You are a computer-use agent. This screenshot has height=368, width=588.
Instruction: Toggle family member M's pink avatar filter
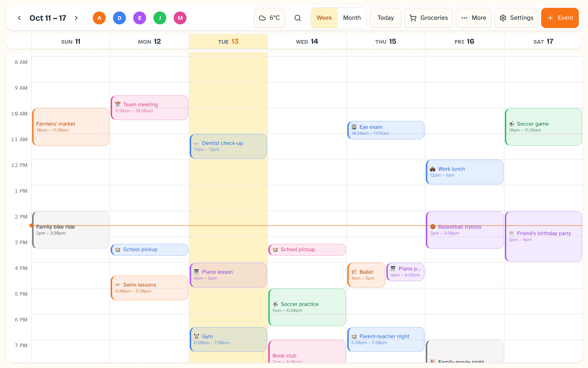click(x=180, y=18)
